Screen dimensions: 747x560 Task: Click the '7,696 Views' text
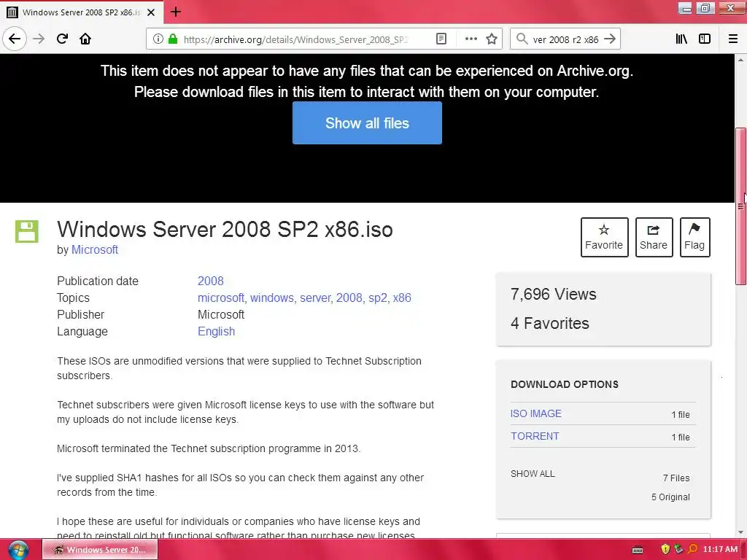tap(553, 295)
